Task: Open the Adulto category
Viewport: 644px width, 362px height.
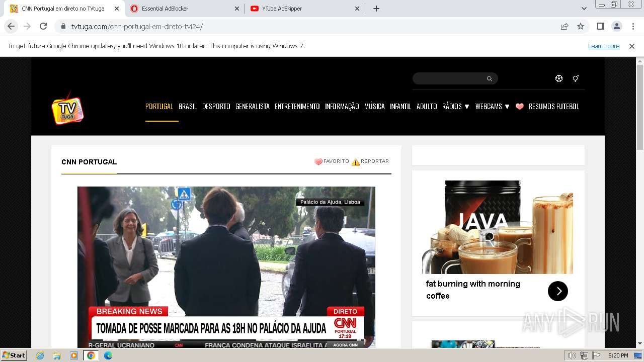Action: [427, 107]
